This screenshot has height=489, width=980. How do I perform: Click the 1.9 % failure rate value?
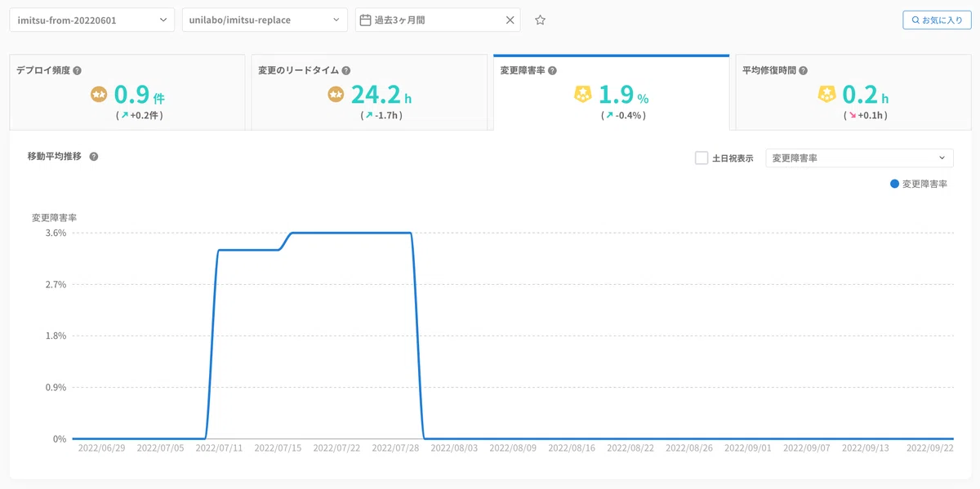(x=624, y=96)
